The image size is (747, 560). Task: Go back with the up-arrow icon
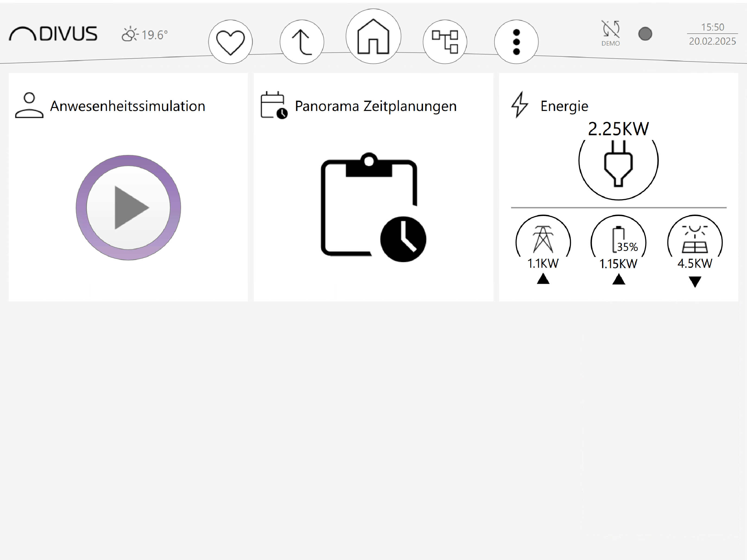pyautogui.click(x=302, y=42)
